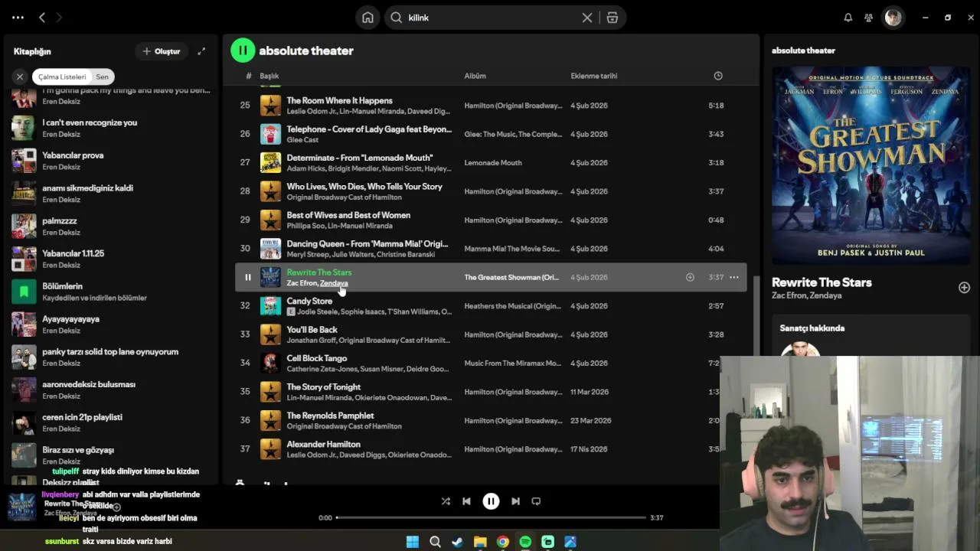980x551 pixels.
Task: Open Windows Start menu
Action: [x=413, y=542]
